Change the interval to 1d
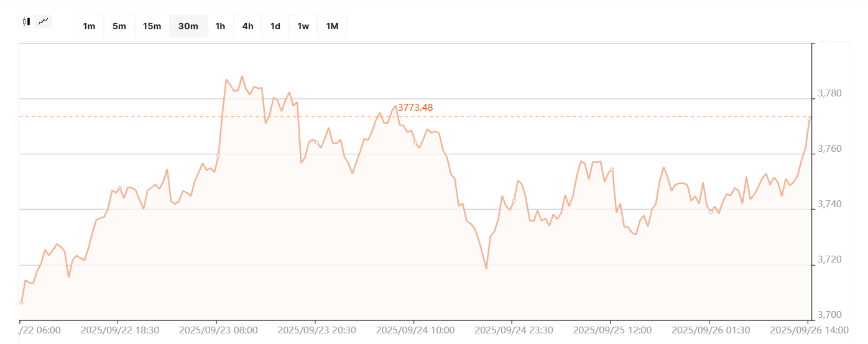Screen dimensions: 868x344 coord(275,26)
